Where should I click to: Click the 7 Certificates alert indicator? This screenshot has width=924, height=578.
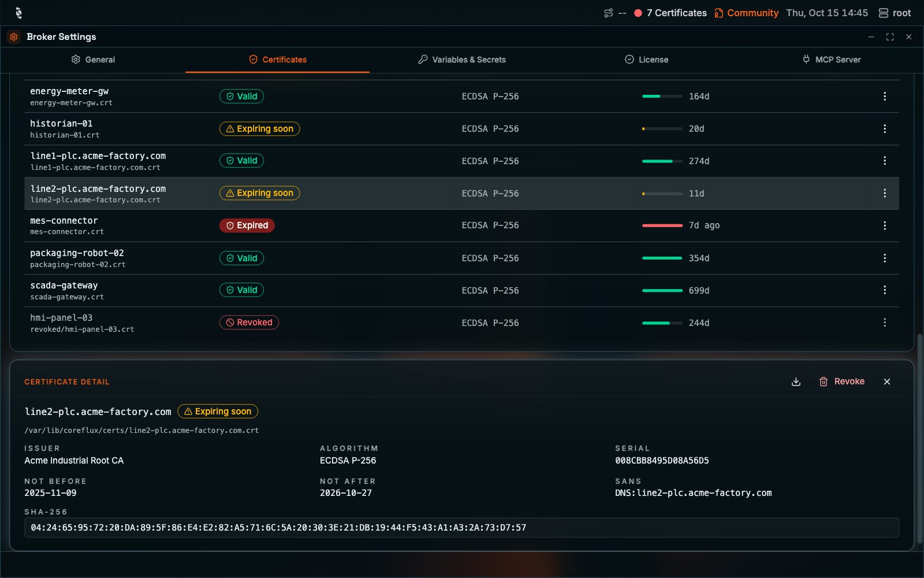(670, 13)
